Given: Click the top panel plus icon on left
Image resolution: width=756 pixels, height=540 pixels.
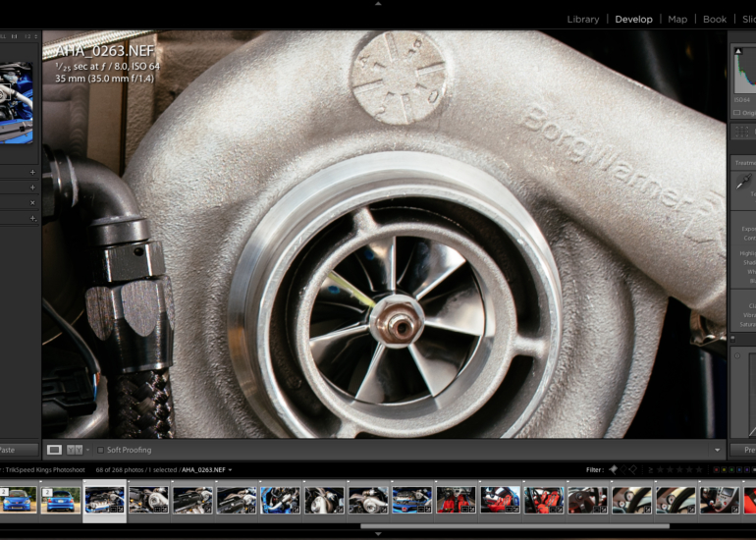Looking at the screenshot, I should coord(32,172).
